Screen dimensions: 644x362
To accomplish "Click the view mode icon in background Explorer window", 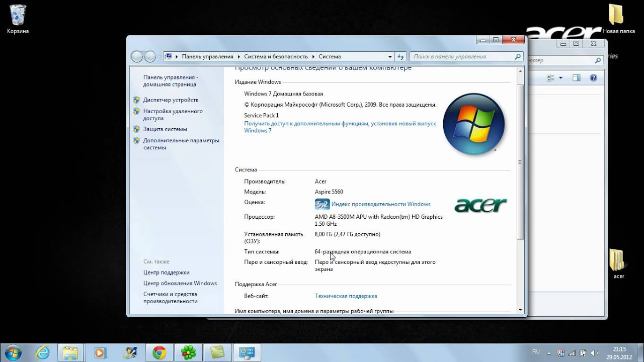I will 550,78.
